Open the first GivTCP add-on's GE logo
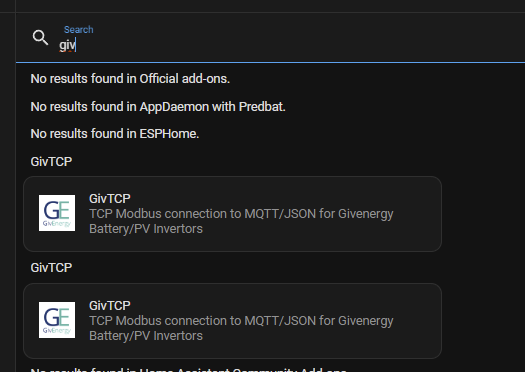 click(x=57, y=213)
